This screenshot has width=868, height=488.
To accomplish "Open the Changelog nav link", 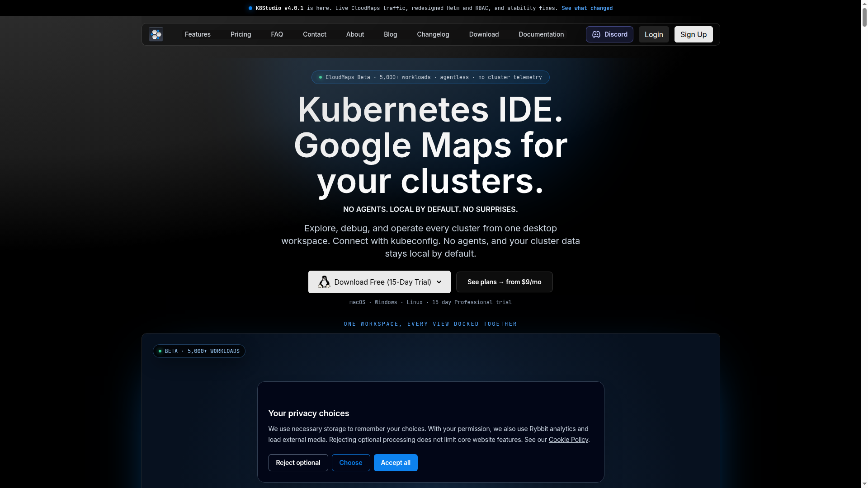I will tap(433, 34).
